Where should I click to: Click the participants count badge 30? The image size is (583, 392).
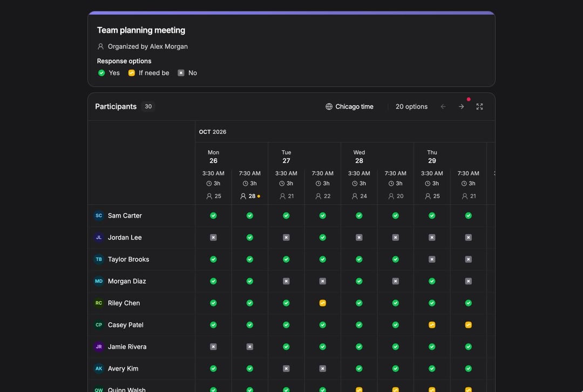(x=148, y=107)
